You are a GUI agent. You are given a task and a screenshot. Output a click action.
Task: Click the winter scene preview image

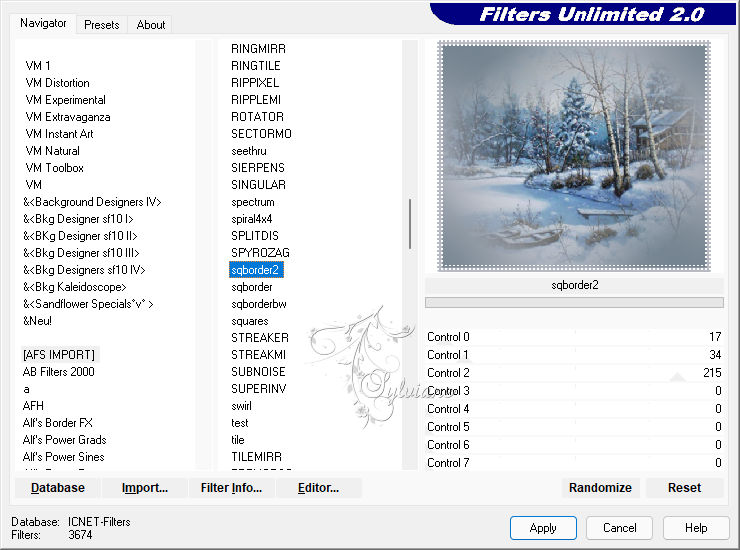(x=574, y=156)
